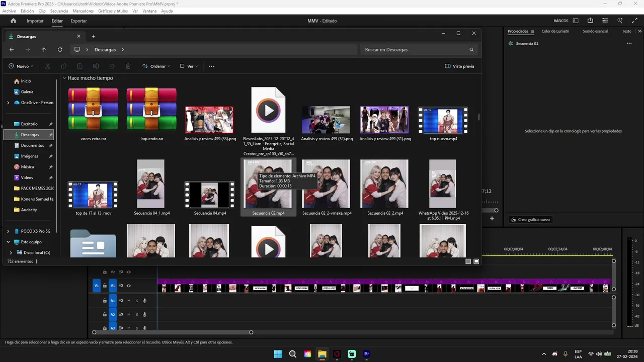Toggle sync lock on track A1
Viewport: 644px width, 362px height.
121,301
